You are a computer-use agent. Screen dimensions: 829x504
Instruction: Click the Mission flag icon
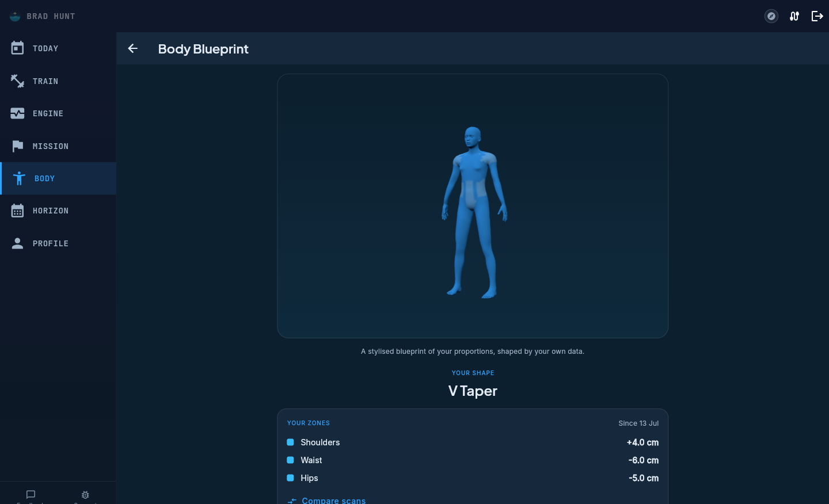coord(17,146)
